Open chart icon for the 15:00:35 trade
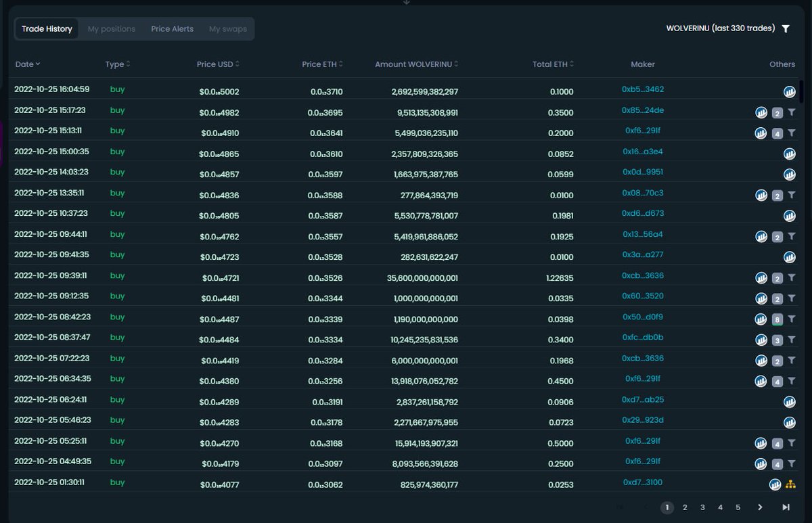The height and width of the screenshot is (523, 812). tap(790, 154)
